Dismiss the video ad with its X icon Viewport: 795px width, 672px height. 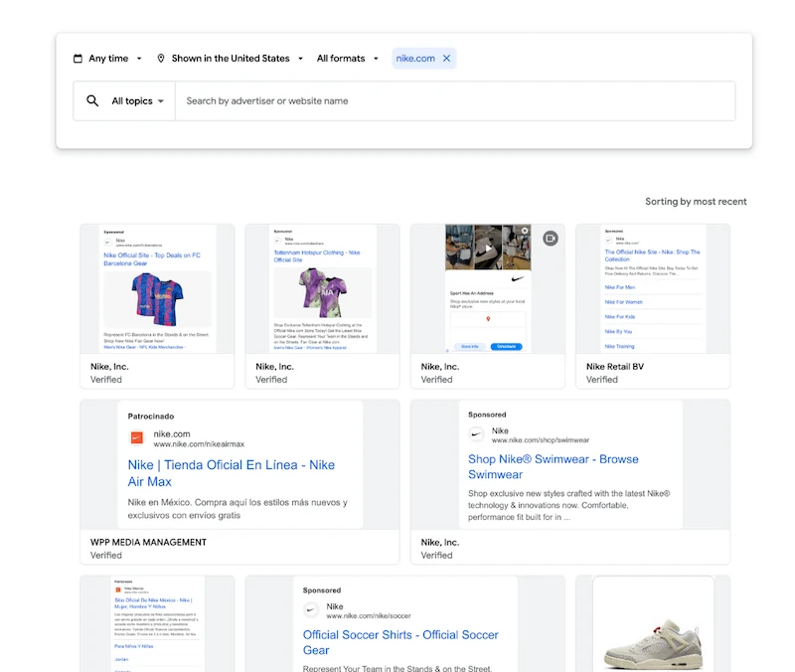click(x=525, y=231)
